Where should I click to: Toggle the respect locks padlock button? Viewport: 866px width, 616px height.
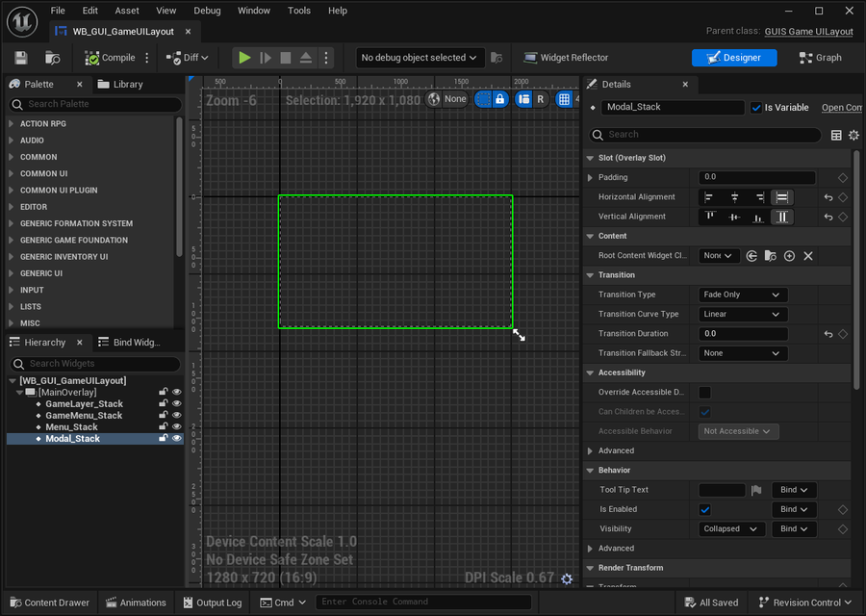click(x=499, y=99)
